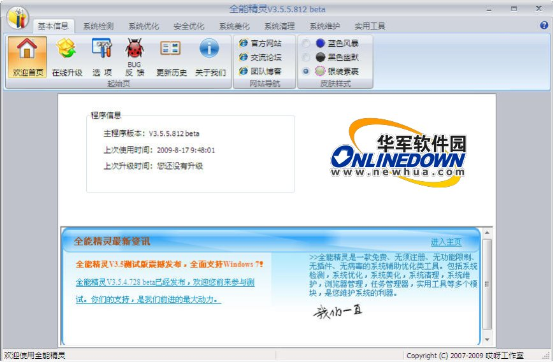Viewport: 554px width, 362px height.
Task: Open BUG反馈 ladybug icon
Action: 135,57
